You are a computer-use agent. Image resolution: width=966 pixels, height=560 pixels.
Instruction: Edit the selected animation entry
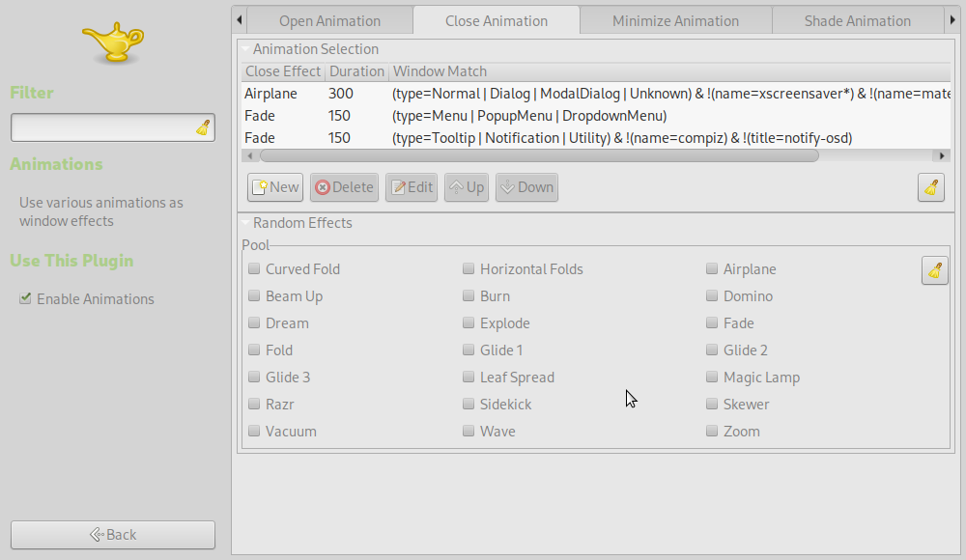coord(411,187)
